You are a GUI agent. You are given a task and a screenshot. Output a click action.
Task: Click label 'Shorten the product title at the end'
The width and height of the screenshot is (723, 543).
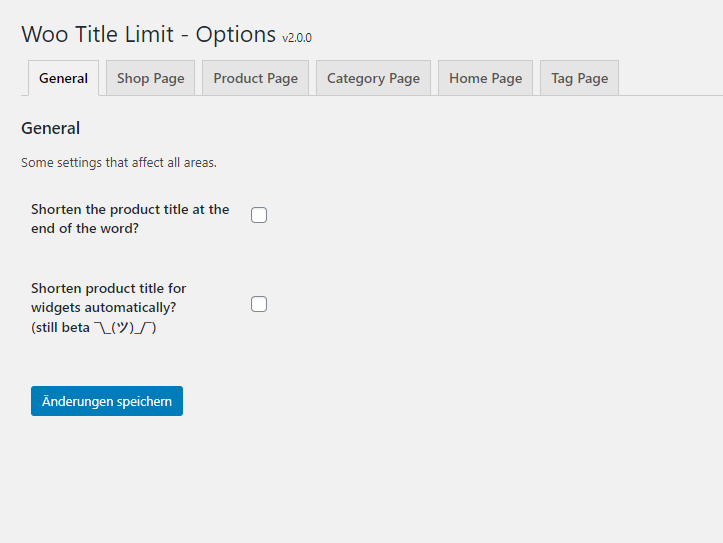point(130,210)
